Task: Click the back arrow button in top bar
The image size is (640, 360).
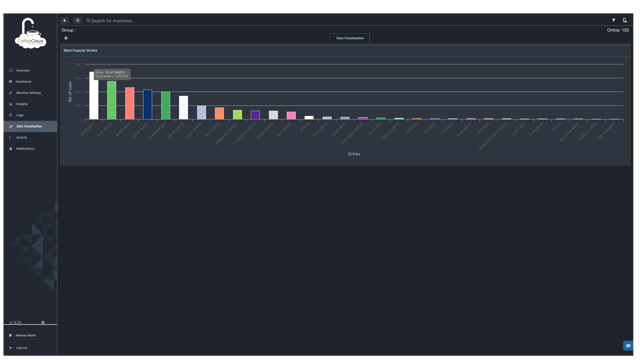Action: [65, 20]
